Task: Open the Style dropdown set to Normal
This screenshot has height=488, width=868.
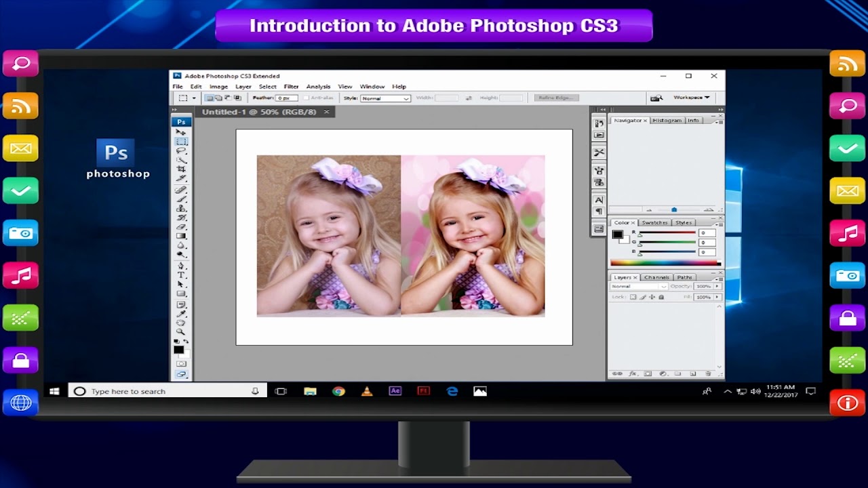Action: (385, 98)
